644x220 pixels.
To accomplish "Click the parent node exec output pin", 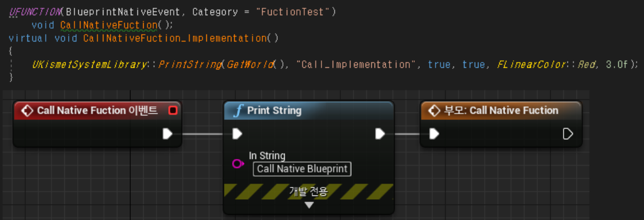I will tap(567, 134).
